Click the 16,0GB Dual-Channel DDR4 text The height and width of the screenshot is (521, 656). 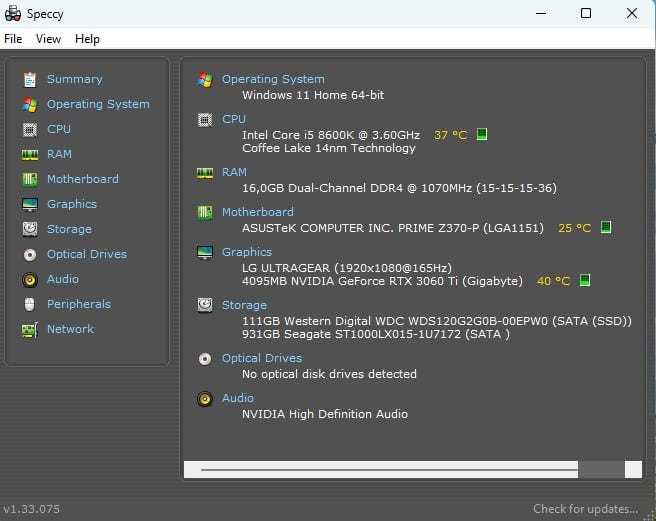tap(399, 188)
